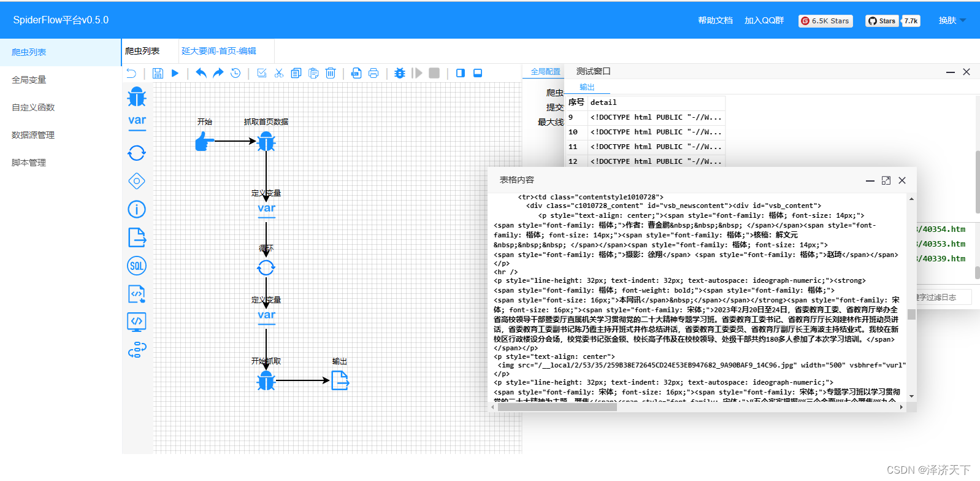
Task: Select 输出 tab in test window
Action: pyautogui.click(x=587, y=87)
